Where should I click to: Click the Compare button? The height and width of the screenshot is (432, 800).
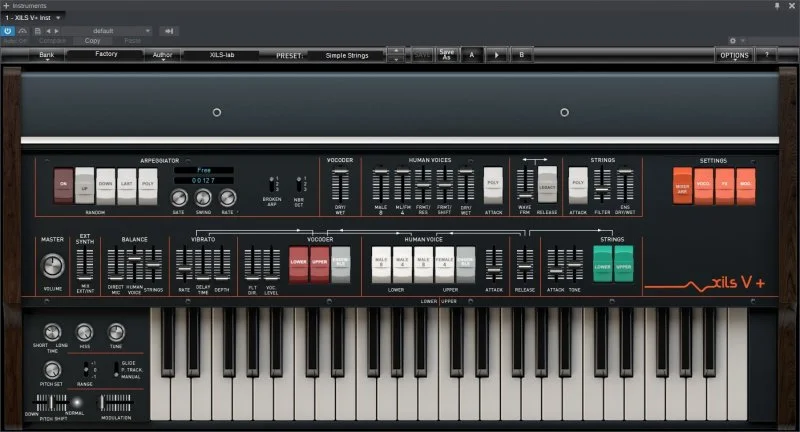coord(53,41)
